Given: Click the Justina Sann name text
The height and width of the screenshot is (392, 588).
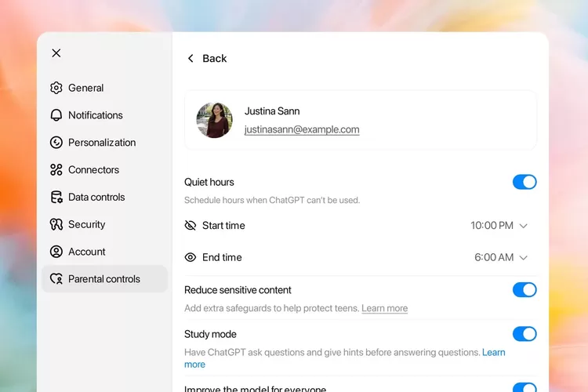Looking at the screenshot, I should [272, 111].
